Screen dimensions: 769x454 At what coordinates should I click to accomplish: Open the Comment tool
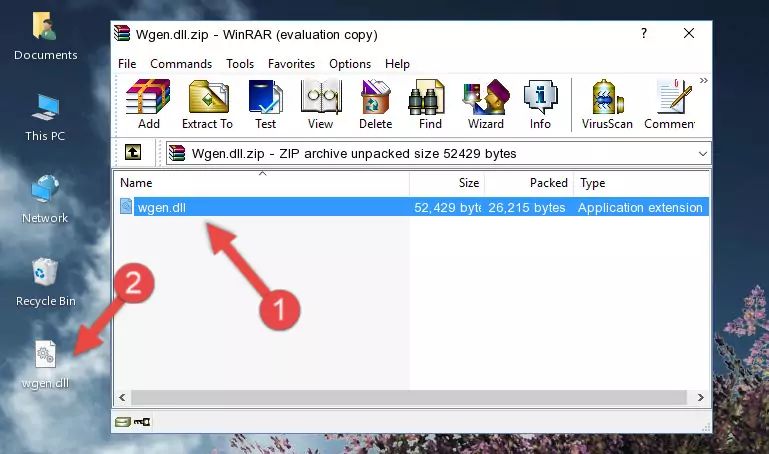pyautogui.click(x=670, y=104)
